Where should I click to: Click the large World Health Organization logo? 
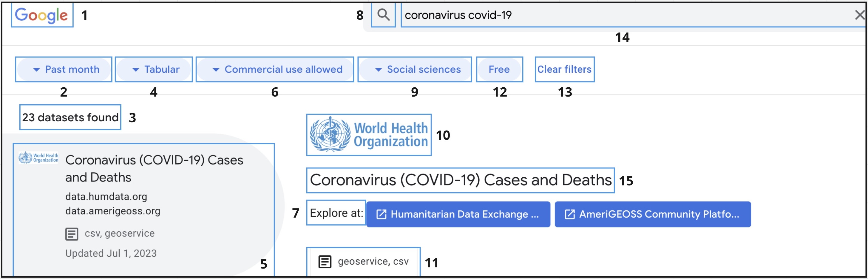coord(369,135)
